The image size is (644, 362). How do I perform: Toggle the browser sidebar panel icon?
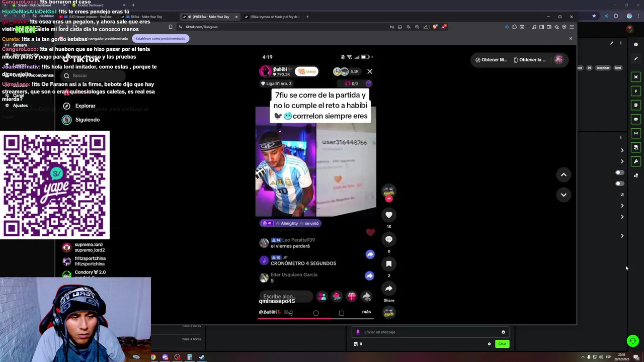pos(541,27)
